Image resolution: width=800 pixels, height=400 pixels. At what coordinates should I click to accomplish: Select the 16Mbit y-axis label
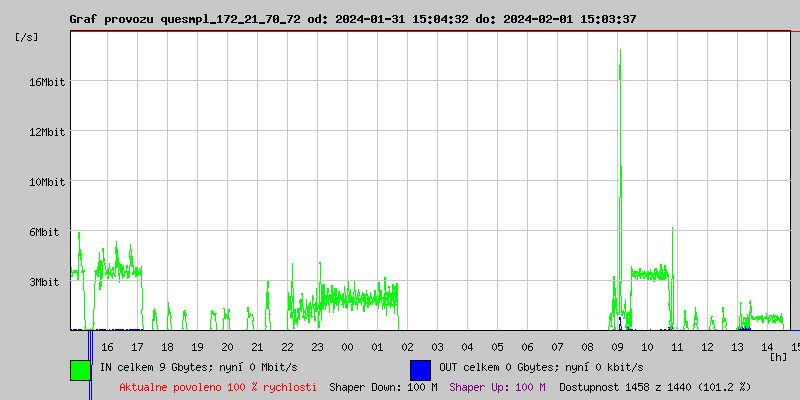pyautogui.click(x=47, y=82)
